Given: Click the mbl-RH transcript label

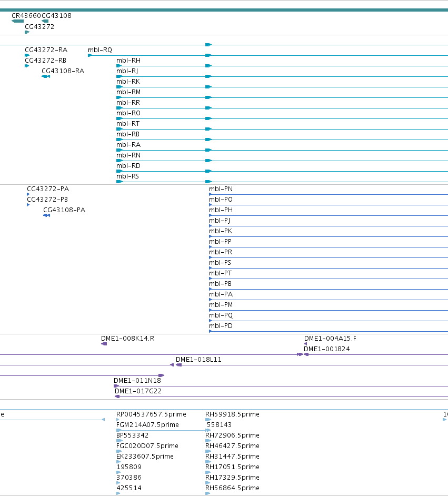Looking at the screenshot, I should pyautogui.click(x=128, y=60).
